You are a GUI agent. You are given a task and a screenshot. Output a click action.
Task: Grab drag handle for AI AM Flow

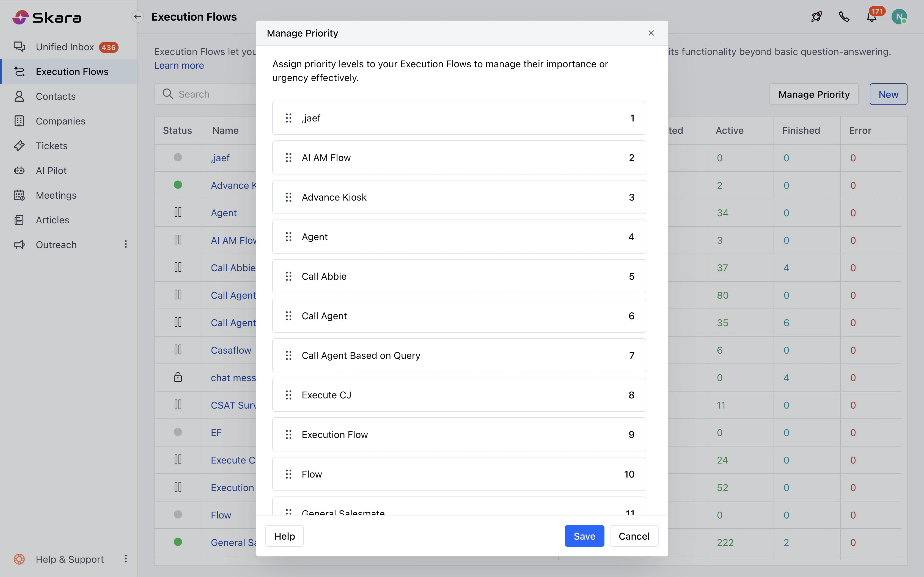[x=289, y=158]
